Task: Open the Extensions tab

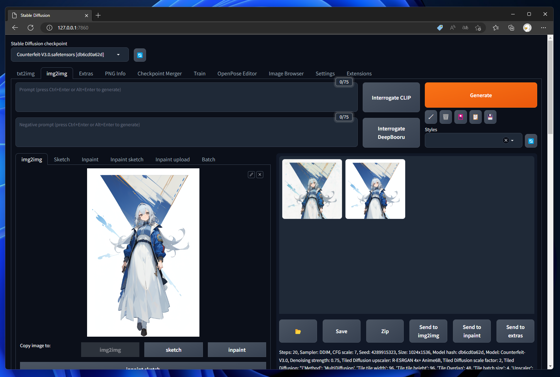Action: (x=359, y=74)
